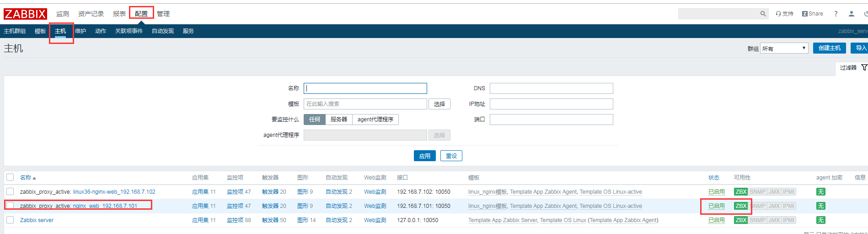Screen dimensions: 868x234
Task: Click the 创建主机 button
Action: tap(830, 48)
